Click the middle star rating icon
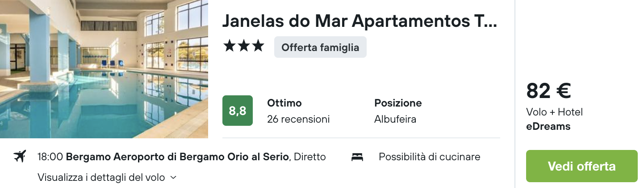This screenshot has width=644, height=188. [x=243, y=46]
